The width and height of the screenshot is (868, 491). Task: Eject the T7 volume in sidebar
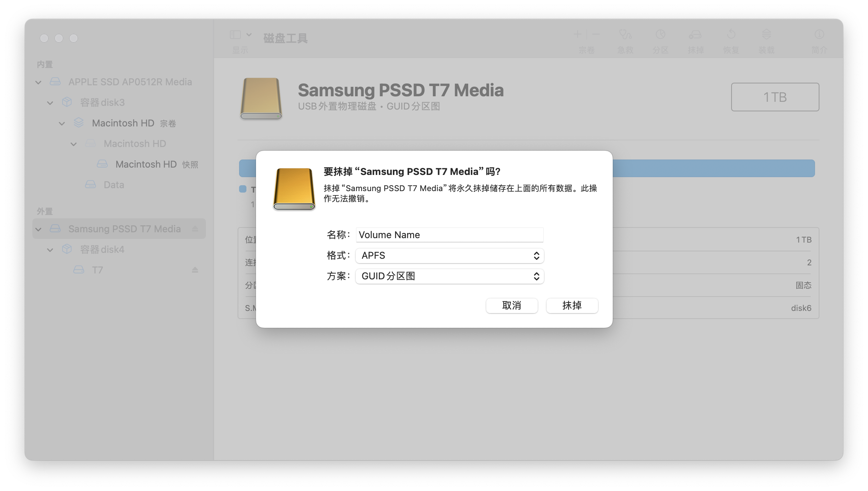195,270
